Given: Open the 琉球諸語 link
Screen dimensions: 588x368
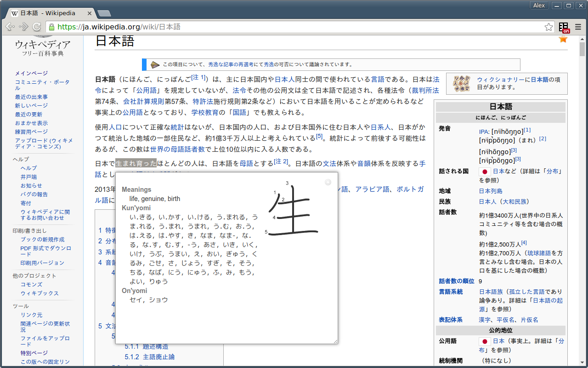Looking at the screenshot, I should click(539, 253).
